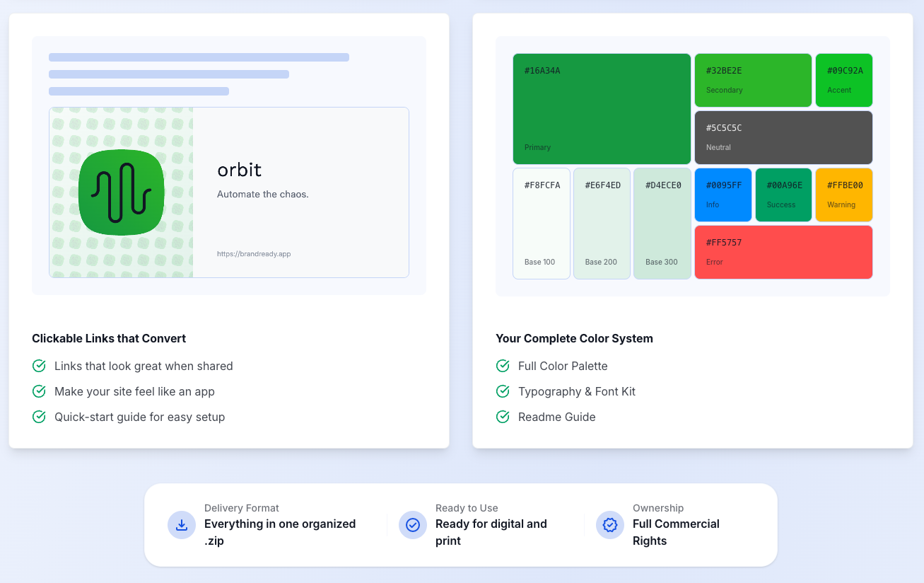Click the circled check icon beside Ready to Use

coord(413,525)
